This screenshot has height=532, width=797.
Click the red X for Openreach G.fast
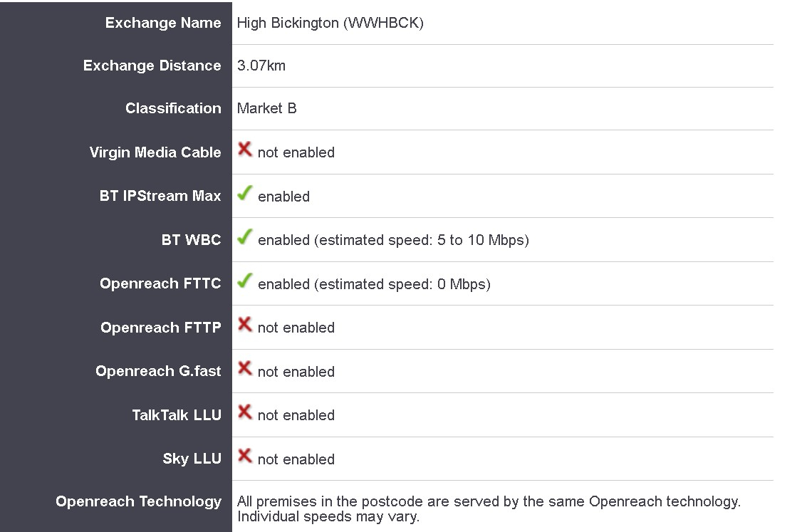point(244,368)
